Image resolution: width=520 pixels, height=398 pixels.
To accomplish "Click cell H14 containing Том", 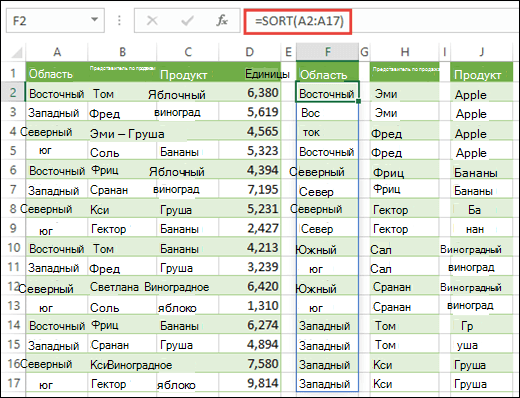I will (405, 324).
